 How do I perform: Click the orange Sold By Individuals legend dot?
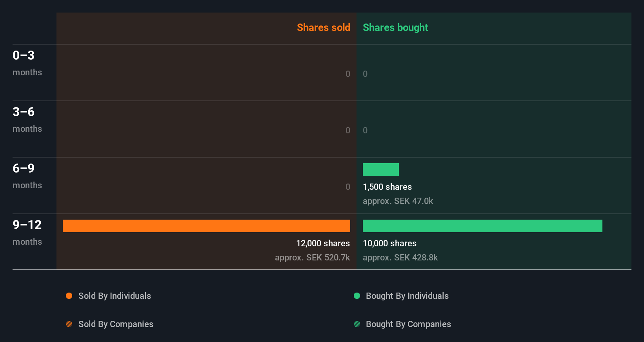pyautogui.click(x=69, y=296)
